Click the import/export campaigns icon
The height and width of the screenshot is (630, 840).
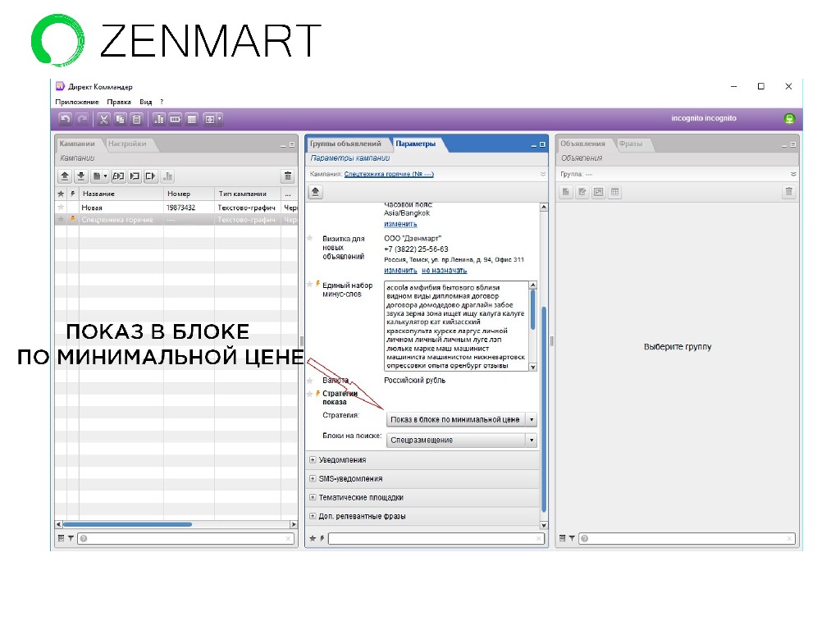point(118,176)
